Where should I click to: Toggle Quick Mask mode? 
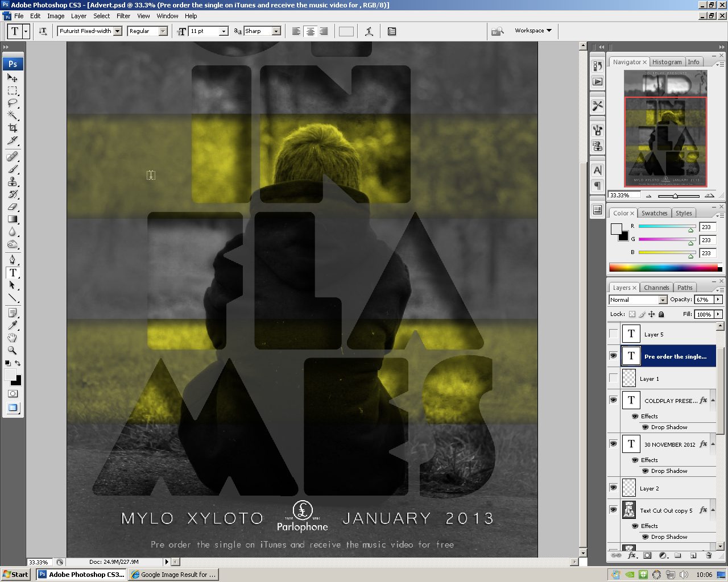[13, 394]
